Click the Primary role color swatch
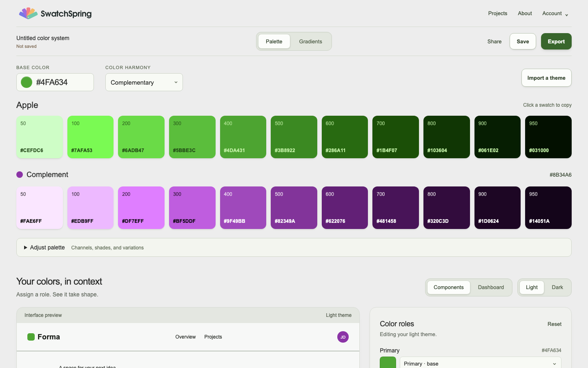 click(388, 362)
